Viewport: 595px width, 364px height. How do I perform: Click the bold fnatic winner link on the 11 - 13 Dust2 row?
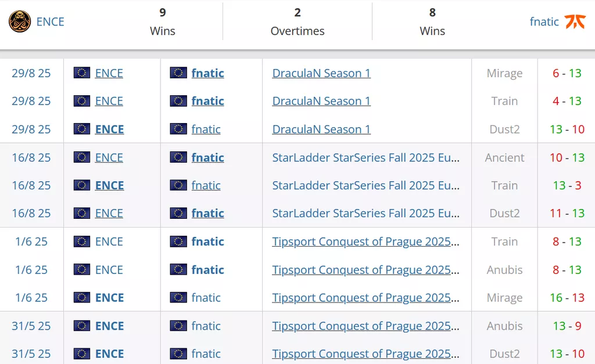(x=207, y=213)
